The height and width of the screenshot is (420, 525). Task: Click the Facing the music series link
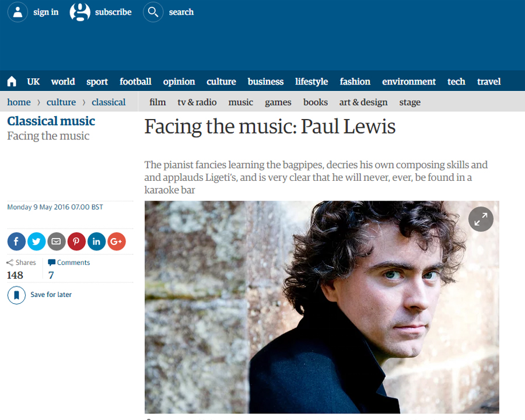pos(48,136)
